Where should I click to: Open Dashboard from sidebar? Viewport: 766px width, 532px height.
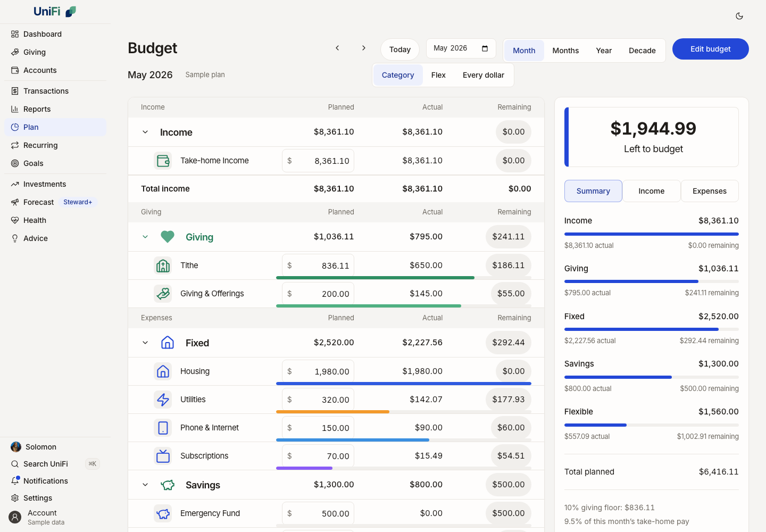click(x=55, y=34)
